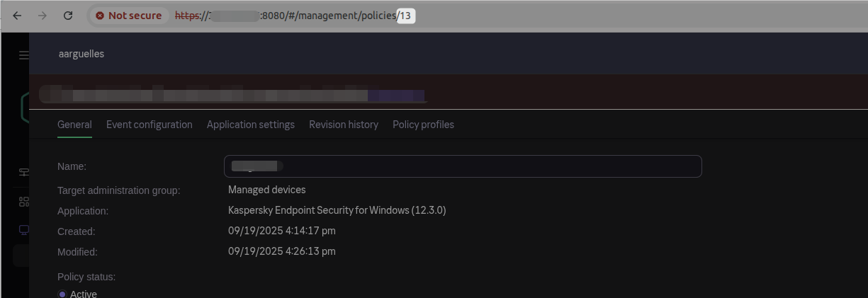Open the monitor devices icon in sidebar

tap(23, 229)
